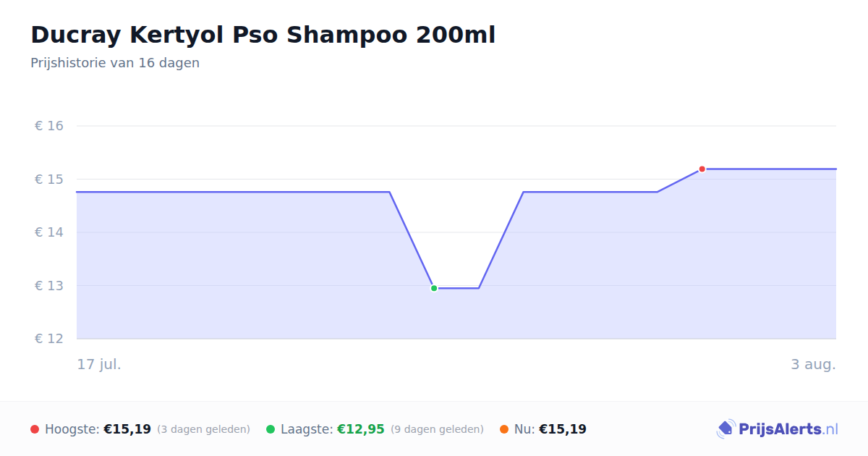Click the PrijsAlerts price tag logo icon
Viewport: 868px width, 456px height.
pos(726,429)
